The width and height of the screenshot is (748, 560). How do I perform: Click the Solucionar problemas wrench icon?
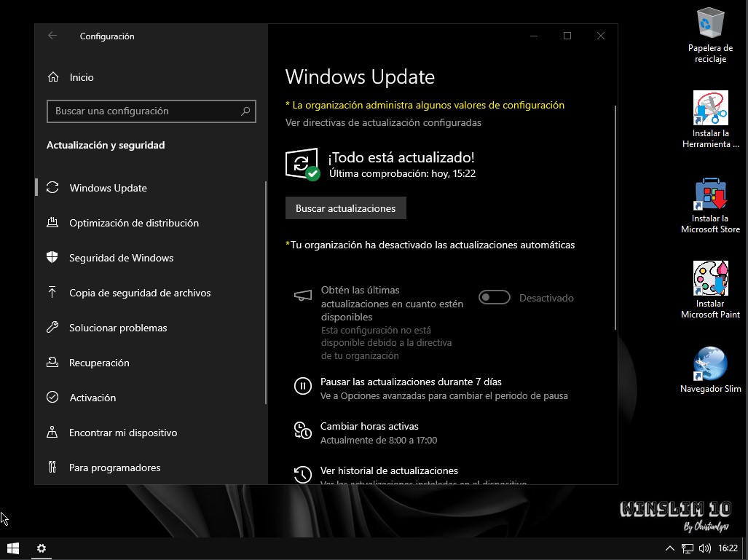coord(52,327)
